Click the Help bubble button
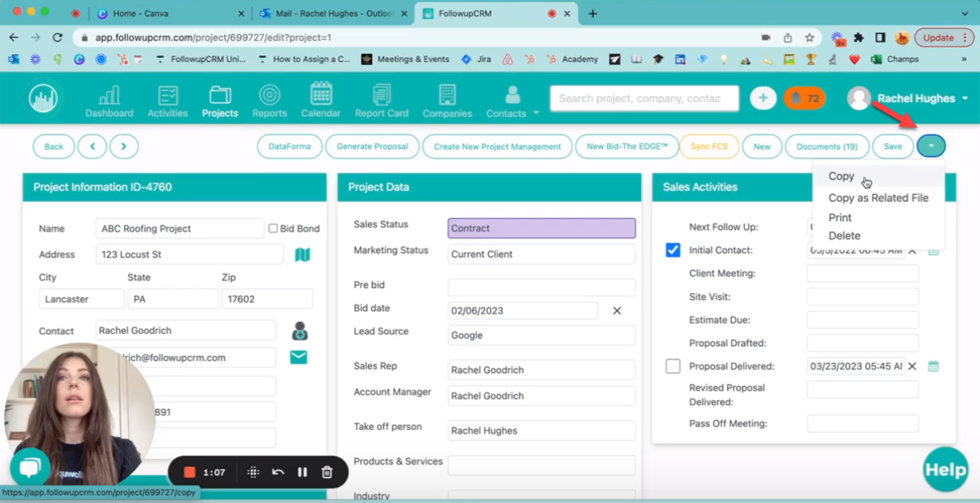The width and height of the screenshot is (980, 503). point(945,470)
